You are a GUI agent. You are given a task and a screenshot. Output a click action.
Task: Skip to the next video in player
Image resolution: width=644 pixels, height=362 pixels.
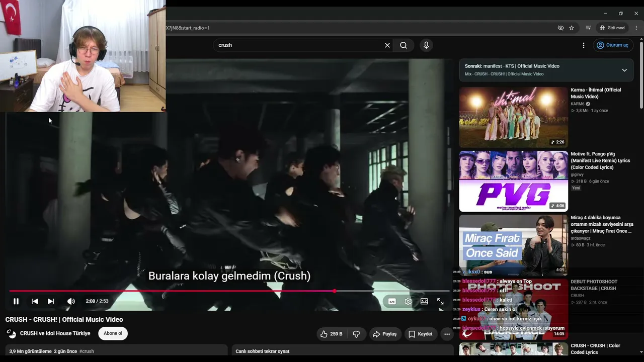pos(51,301)
